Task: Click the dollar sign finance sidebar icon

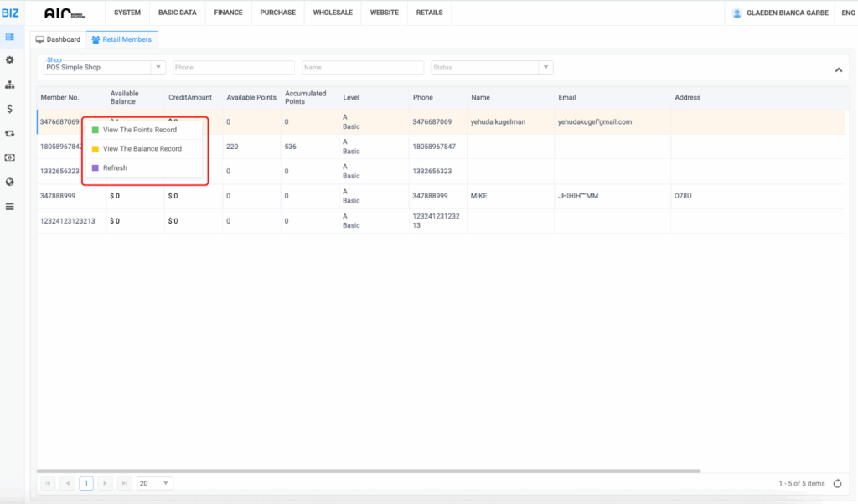Action: coord(9,109)
